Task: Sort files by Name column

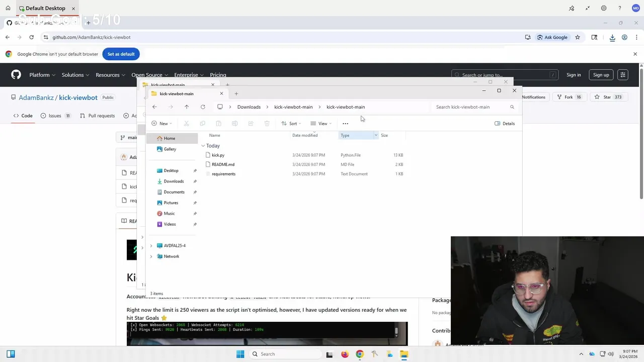Action: click(x=214, y=135)
